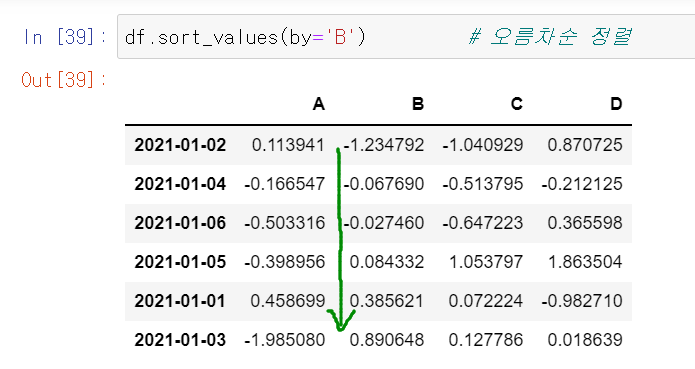Viewport: 695px width, 369px height.
Task: Click column header B
Action: [x=418, y=104]
